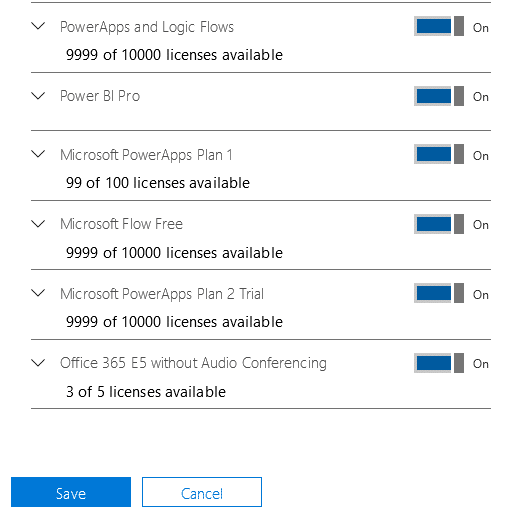
Task: Select the Microsoft Flow Free title
Action: (121, 224)
